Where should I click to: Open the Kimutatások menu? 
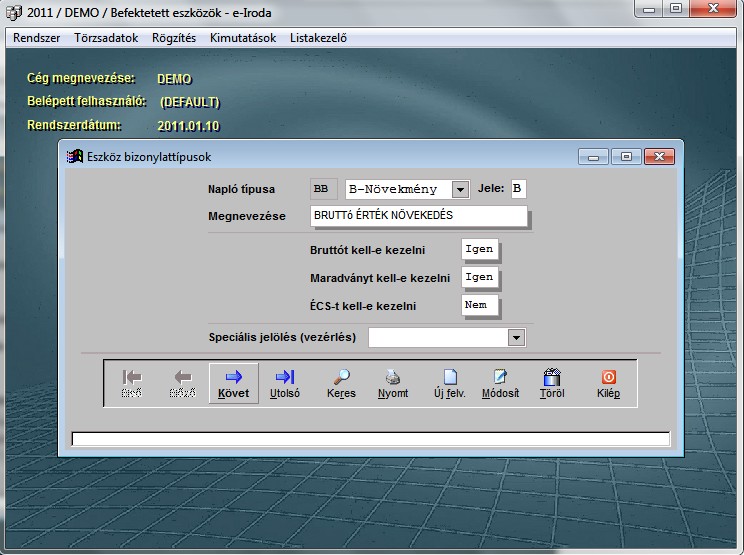coord(244,38)
